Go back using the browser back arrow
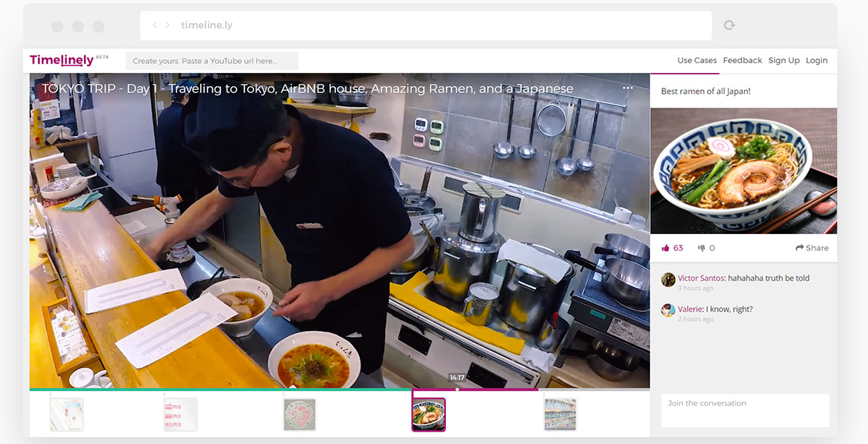The height and width of the screenshot is (444, 868). (x=155, y=25)
